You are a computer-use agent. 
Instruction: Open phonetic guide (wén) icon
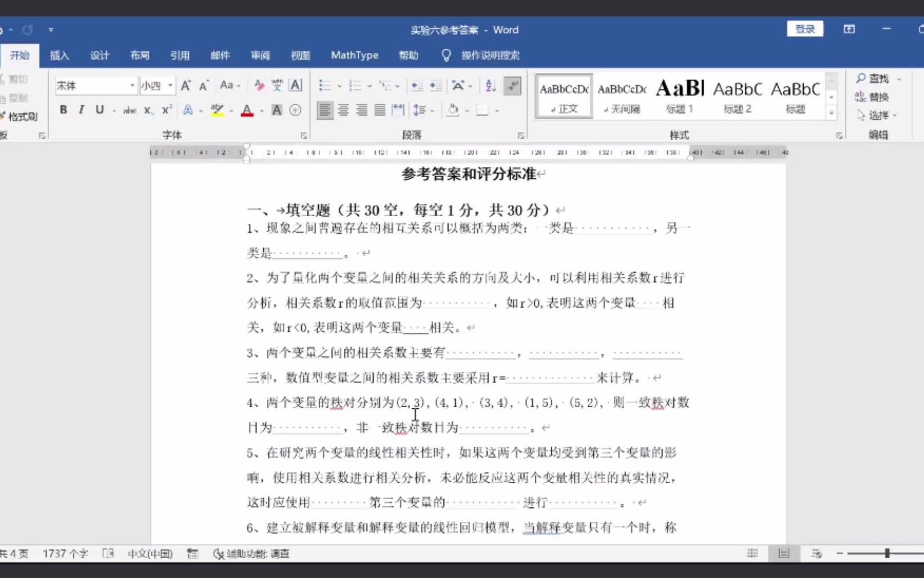[277, 85]
